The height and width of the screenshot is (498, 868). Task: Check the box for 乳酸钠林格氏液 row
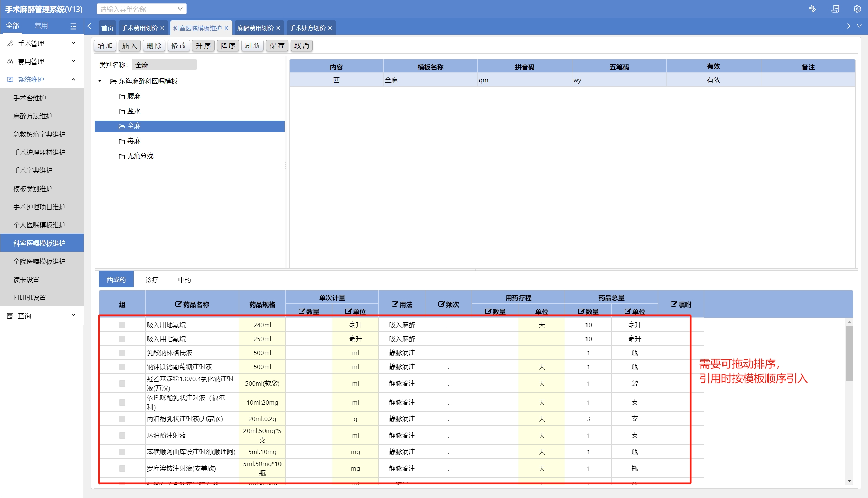[122, 353]
